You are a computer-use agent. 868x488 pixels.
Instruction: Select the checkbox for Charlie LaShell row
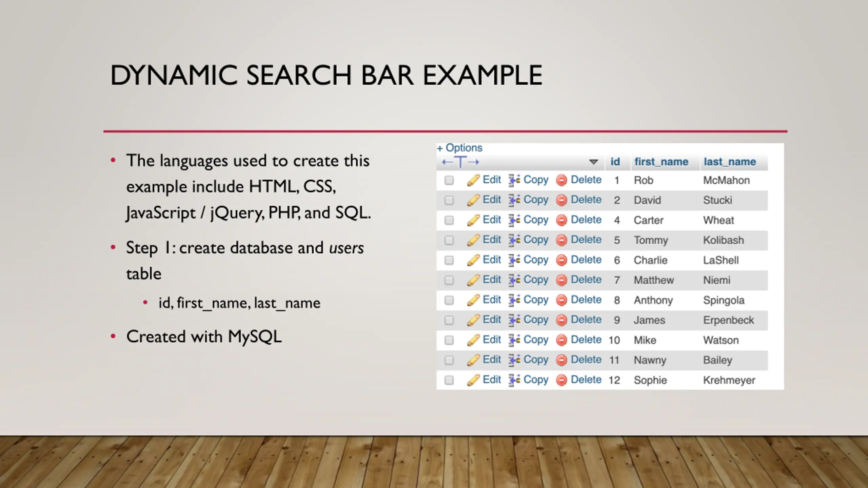pos(449,260)
